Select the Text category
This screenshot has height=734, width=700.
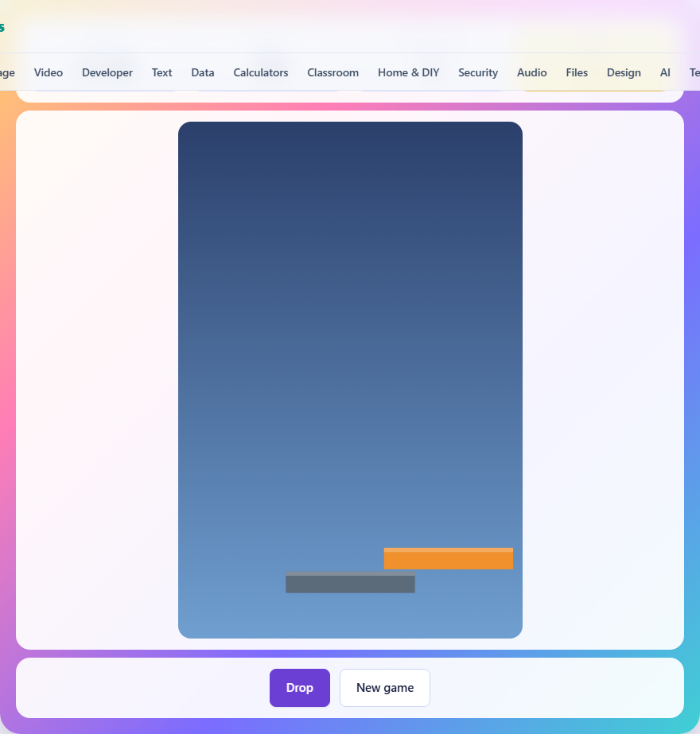tap(162, 72)
